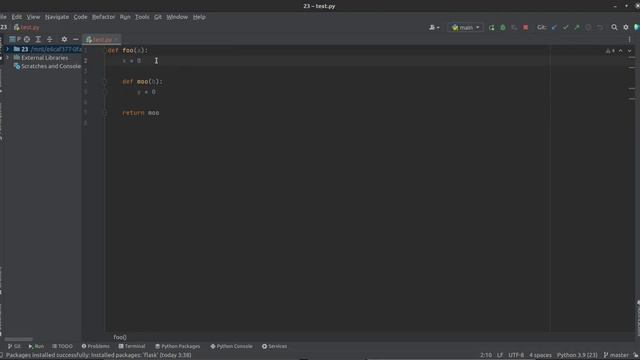Open the Window menu

coord(177,17)
